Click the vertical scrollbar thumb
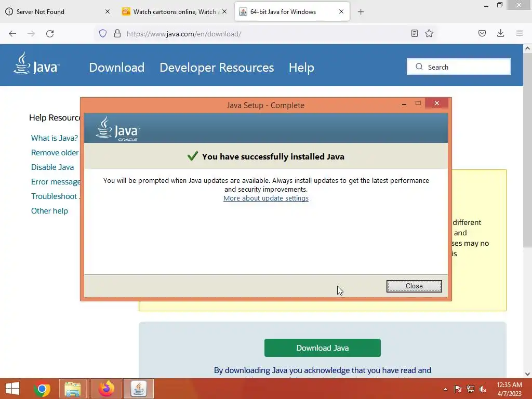This screenshot has width=532, height=399. pyautogui.click(x=527, y=150)
